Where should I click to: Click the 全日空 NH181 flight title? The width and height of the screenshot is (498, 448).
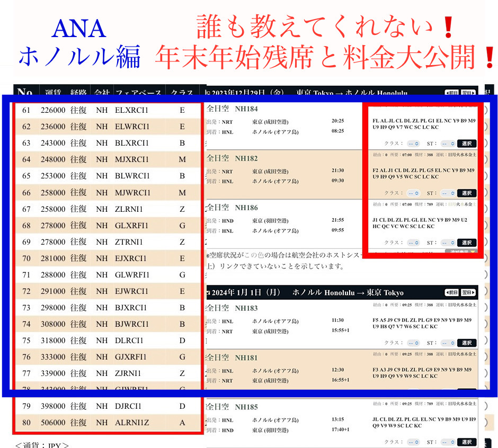(x=232, y=358)
